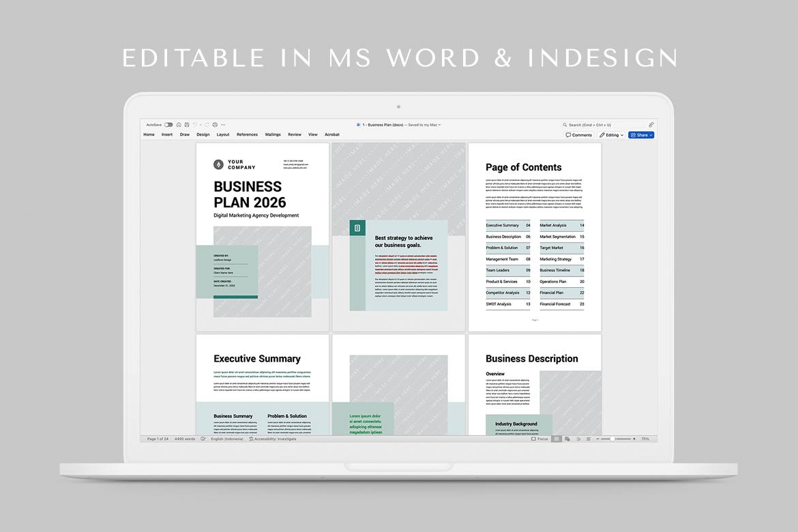This screenshot has width=798, height=532.
Task: Toggle the AutoSave switch
Action: click(x=168, y=125)
